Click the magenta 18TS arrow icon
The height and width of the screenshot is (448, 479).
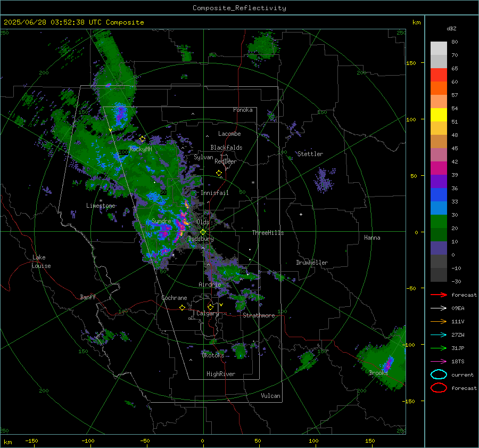coord(439,362)
